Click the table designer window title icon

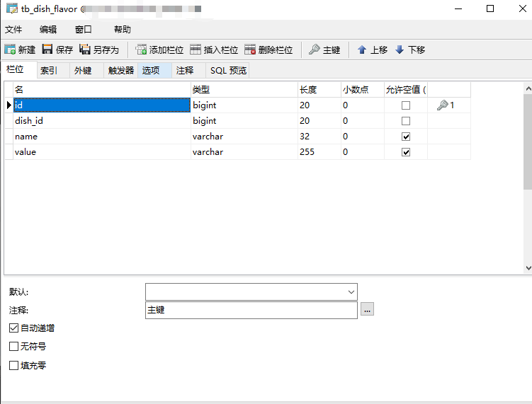[12, 8]
